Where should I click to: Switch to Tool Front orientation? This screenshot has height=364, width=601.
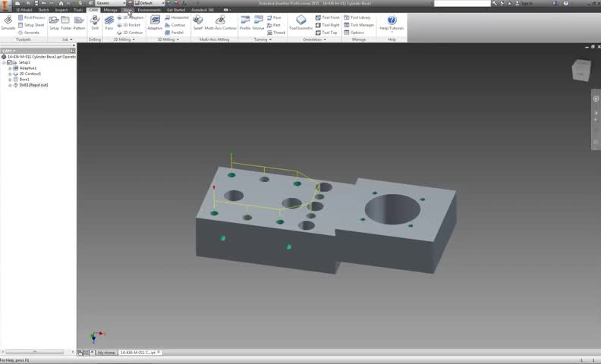coord(327,17)
